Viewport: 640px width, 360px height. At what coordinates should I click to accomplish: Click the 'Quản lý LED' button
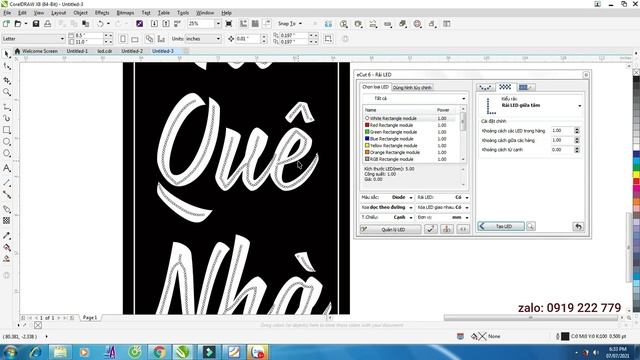click(x=391, y=229)
